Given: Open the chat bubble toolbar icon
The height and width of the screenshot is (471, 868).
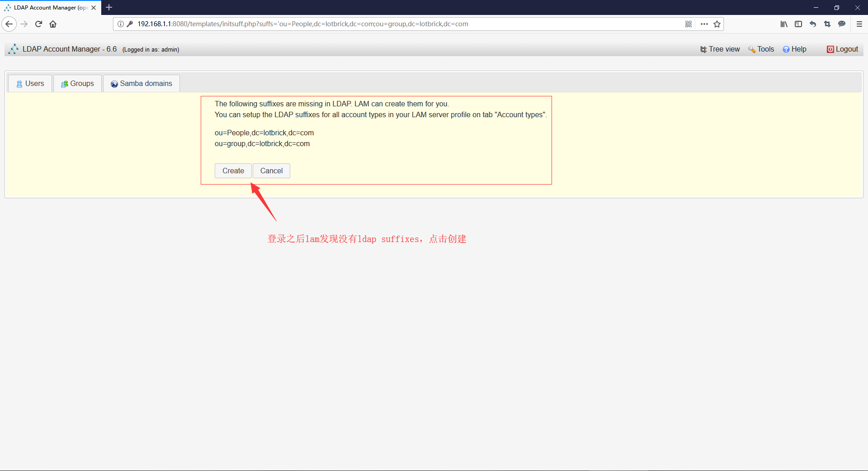Looking at the screenshot, I should click(842, 24).
